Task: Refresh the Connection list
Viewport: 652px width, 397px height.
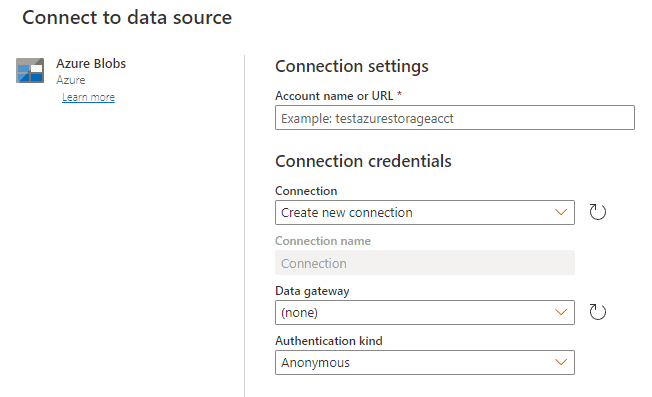Action: (598, 212)
